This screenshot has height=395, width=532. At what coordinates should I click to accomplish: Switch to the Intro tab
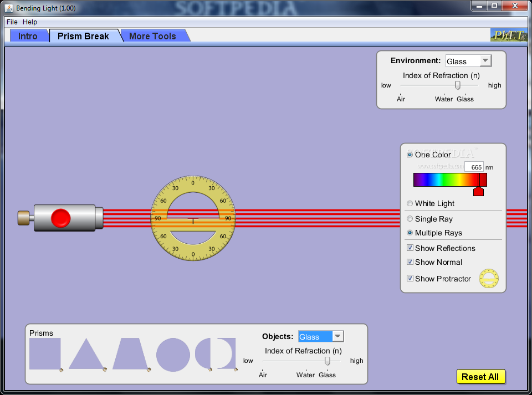click(28, 36)
